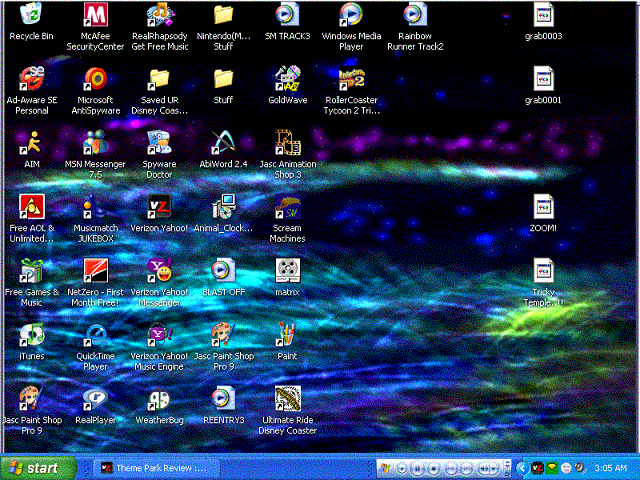Launch AIM messenger
The width and height of the screenshot is (640, 480).
(31, 149)
